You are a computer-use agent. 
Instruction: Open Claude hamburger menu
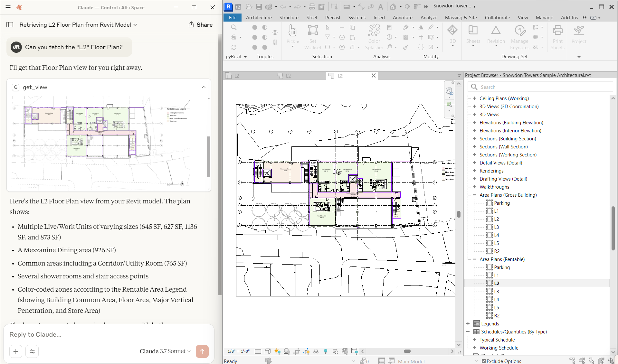8,7
